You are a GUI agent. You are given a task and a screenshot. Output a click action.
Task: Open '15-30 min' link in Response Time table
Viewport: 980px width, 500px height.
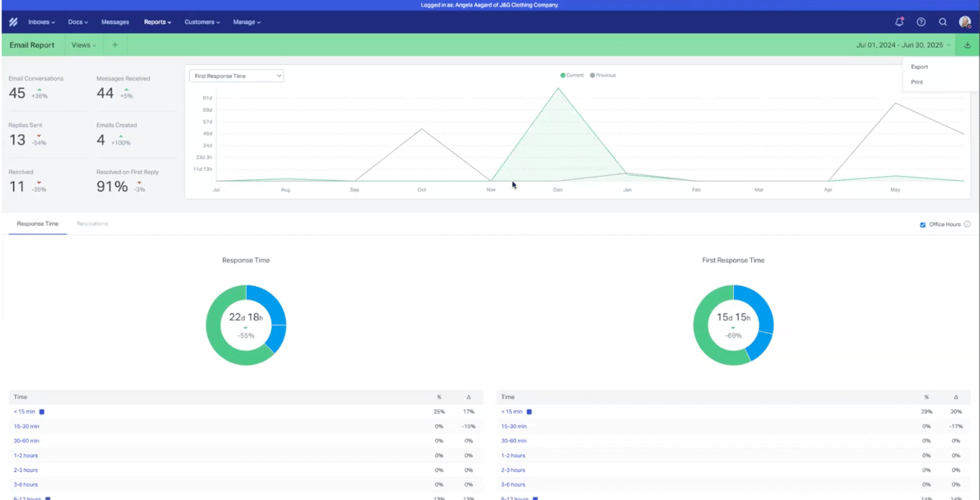(27, 426)
